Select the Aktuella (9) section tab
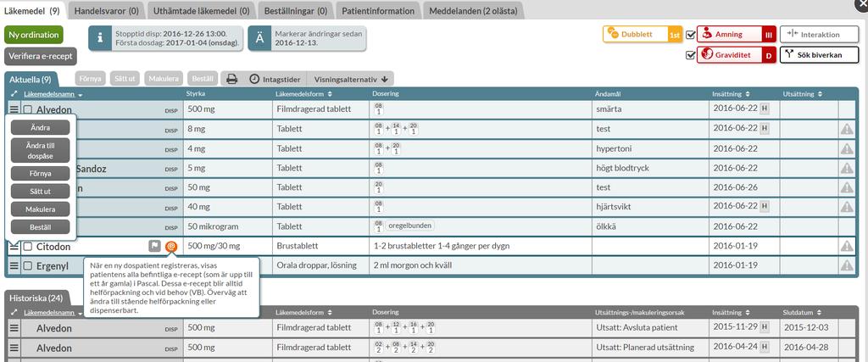 pyautogui.click(x=31, y=80)
